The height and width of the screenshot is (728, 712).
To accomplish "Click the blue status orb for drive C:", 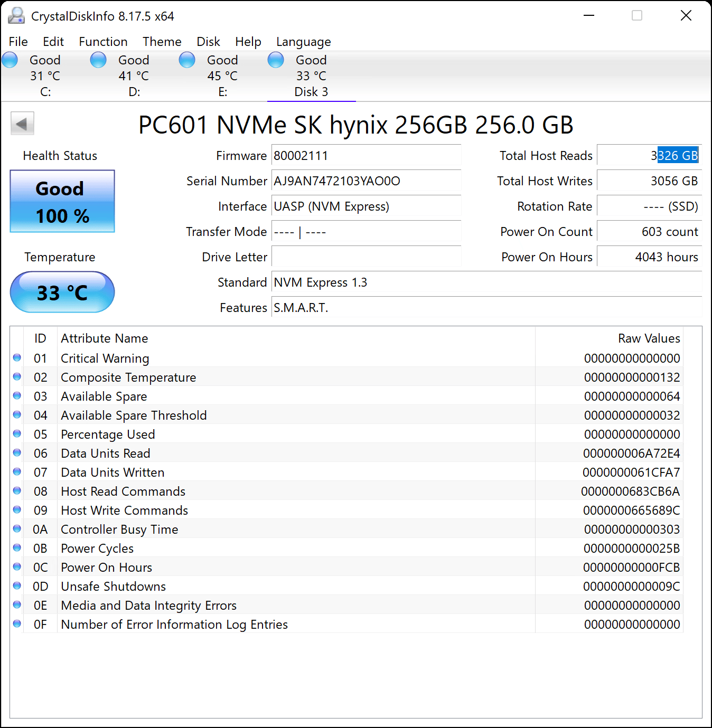I will click(10, 60).
